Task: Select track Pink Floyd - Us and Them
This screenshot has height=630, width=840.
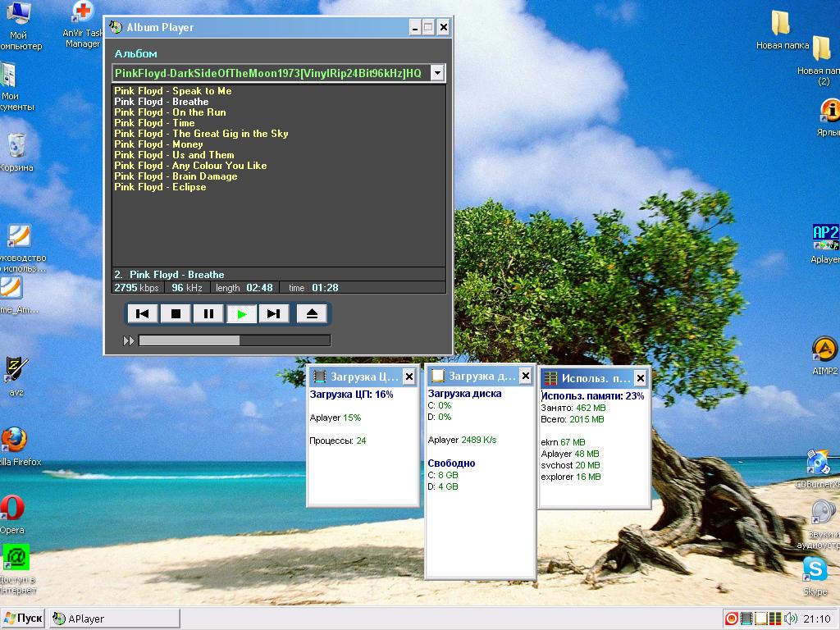Action: 174,155
